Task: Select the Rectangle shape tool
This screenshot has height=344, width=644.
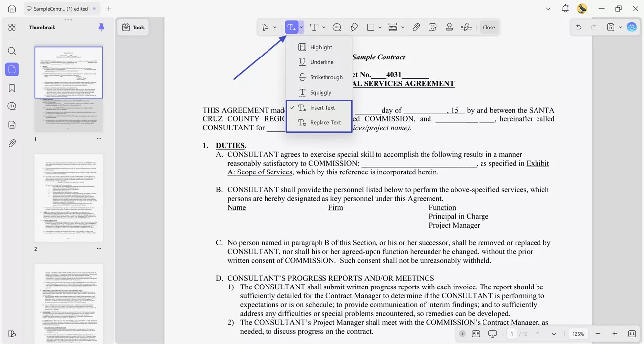Action: [372, 27]
